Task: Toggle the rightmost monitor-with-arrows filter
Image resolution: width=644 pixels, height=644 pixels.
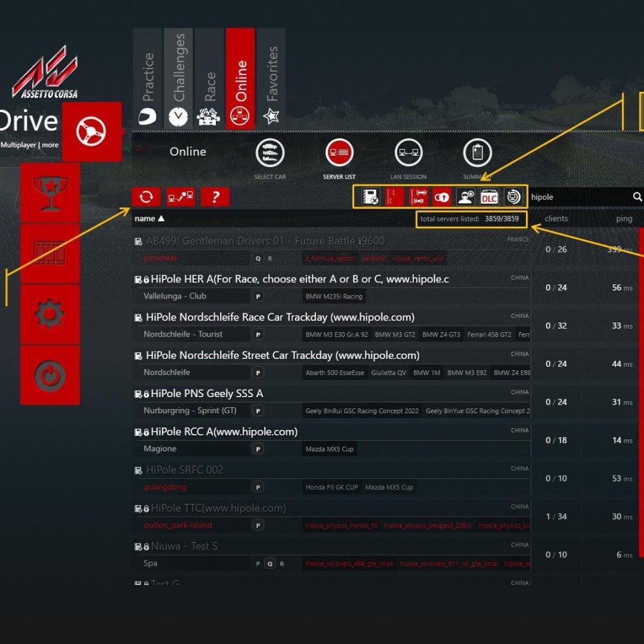Action: coord(513,197)
